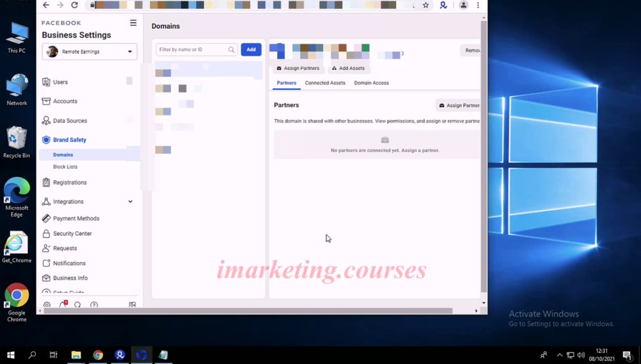The height and width of the screenshot is (364, 641).
Task: Click settings gear at sidebar bottom
Action: click(x=47, y=305)
